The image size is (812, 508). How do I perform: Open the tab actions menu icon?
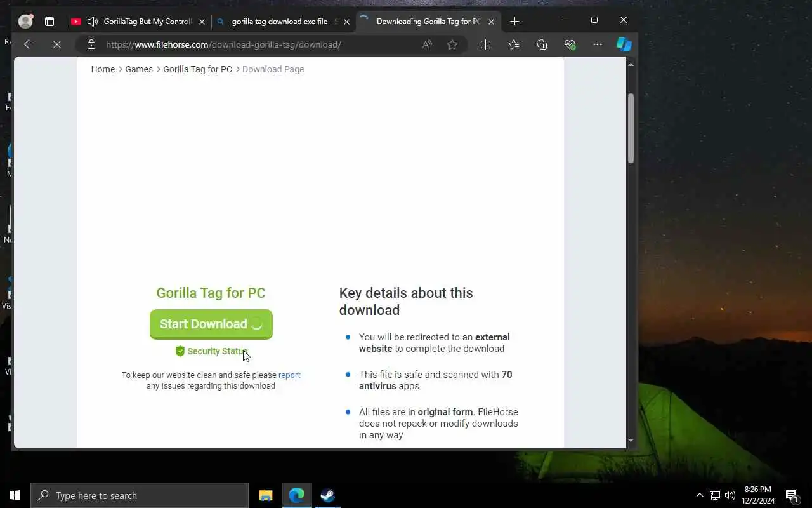coord(49,22)
